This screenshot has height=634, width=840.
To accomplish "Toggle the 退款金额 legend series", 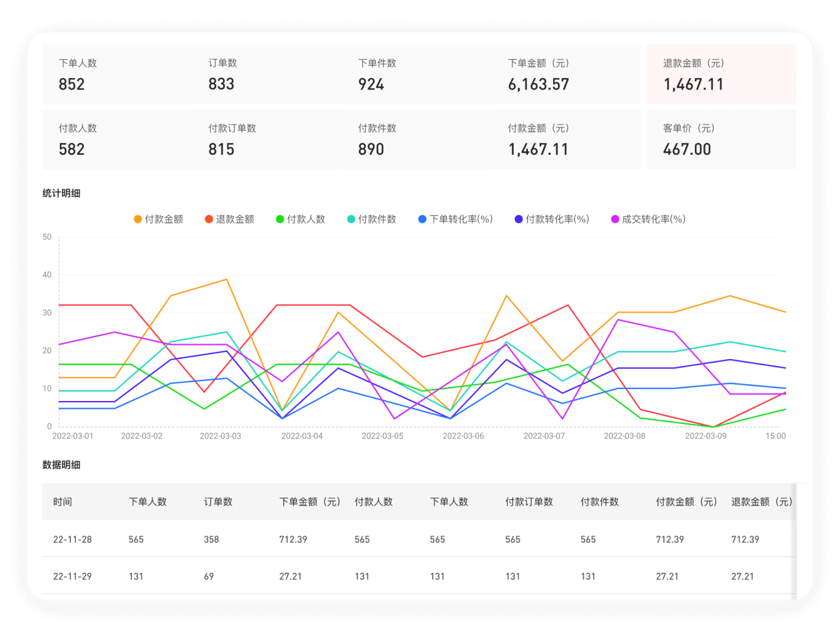I will (x=229, y=219).
